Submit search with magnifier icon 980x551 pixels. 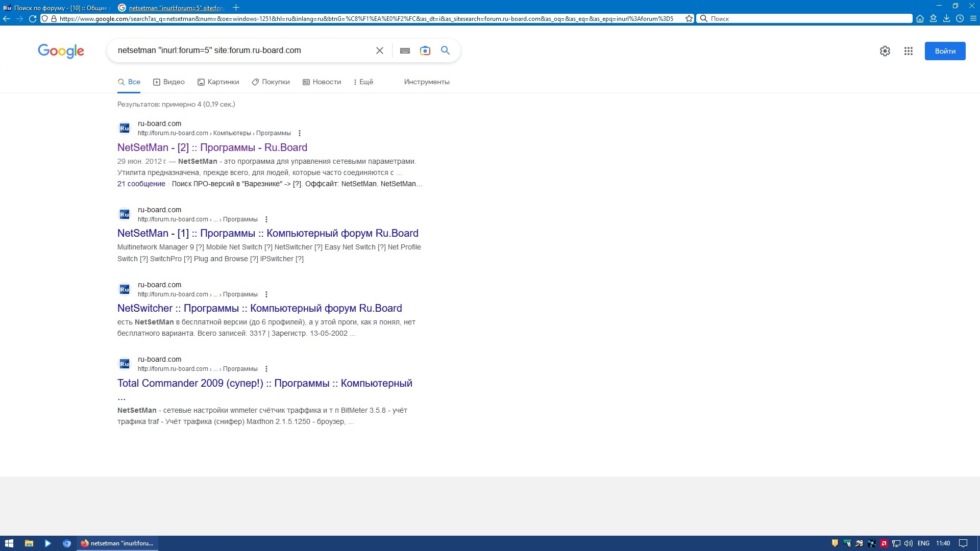pos(445,51)
